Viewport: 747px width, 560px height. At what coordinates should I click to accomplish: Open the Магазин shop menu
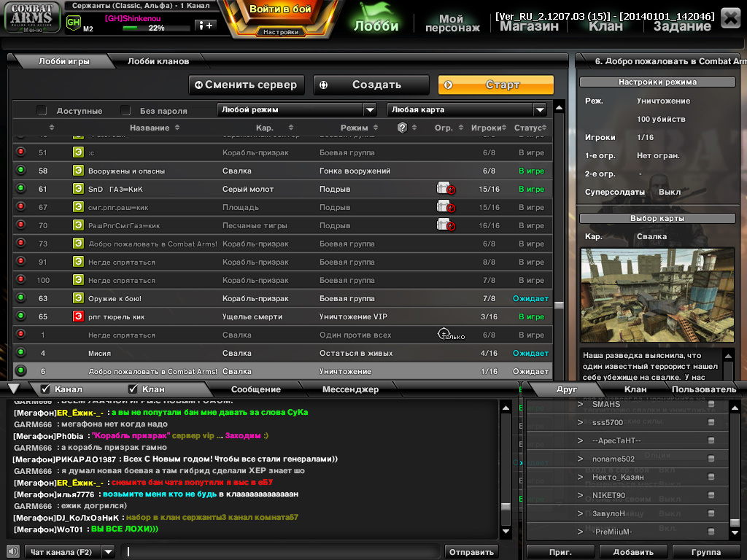529,26
